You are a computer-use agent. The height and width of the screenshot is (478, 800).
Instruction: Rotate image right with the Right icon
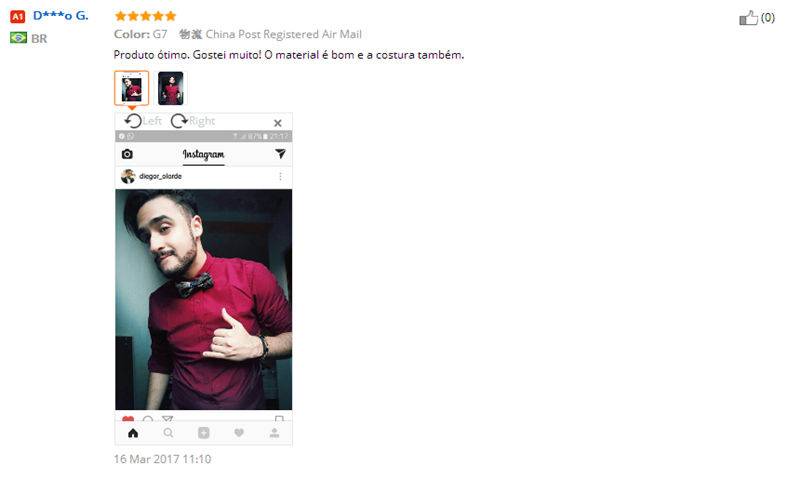[179, 121]
